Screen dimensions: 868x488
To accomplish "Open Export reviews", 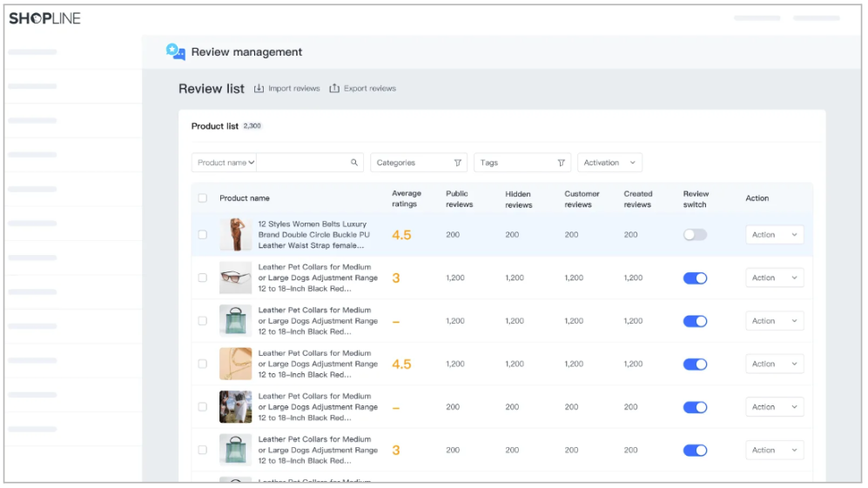I will pos(362,89).
